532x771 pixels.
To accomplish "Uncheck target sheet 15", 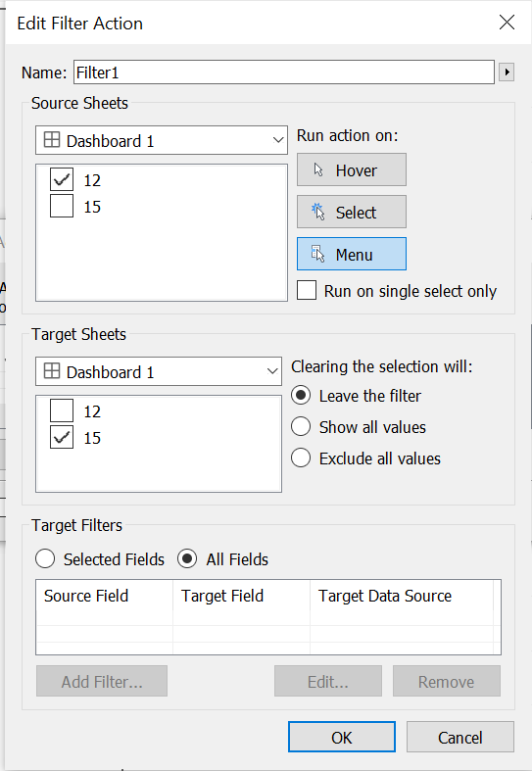I will pos(62,437).
